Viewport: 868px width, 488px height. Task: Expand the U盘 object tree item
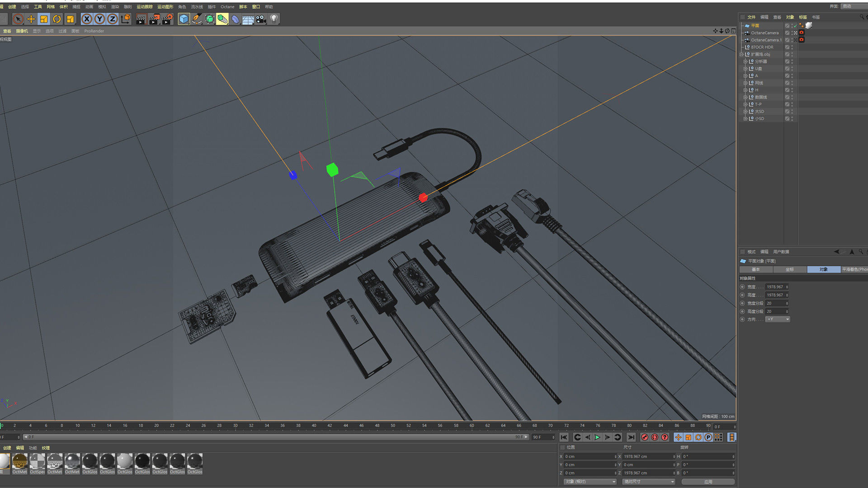[745, 69]
